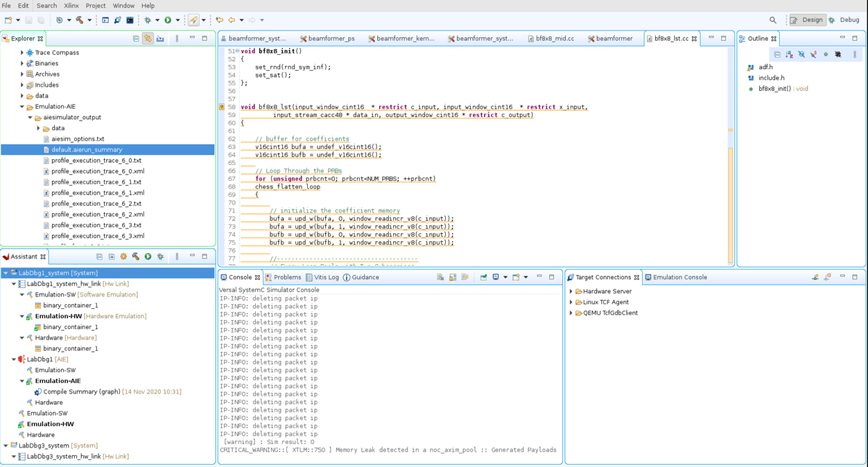Open the Xilinx menu
Screen dimensions: 868x467
click(71, 6)
